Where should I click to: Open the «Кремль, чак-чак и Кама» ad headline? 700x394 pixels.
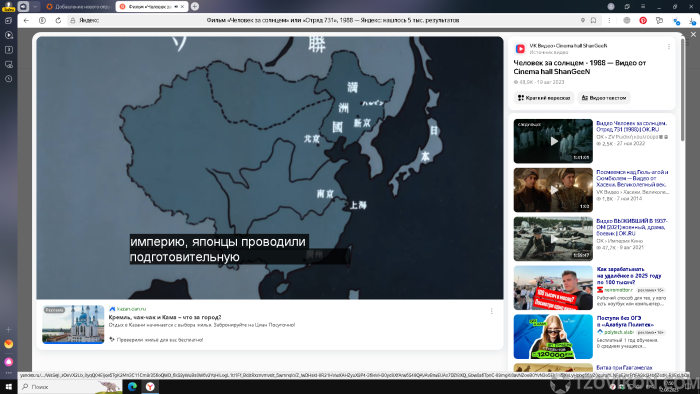click(165, 317)
